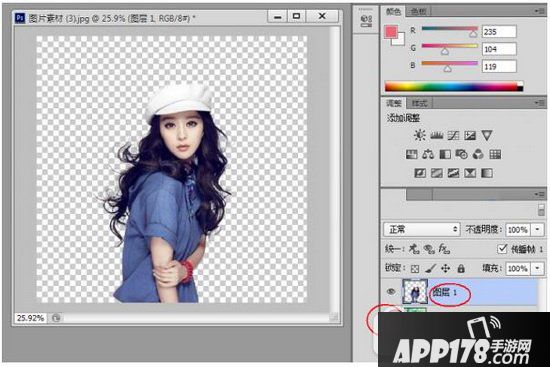Add a Levels adjustment layer
Image resolution: width=550 pixels, height=367 pixels.
(436, 135)
